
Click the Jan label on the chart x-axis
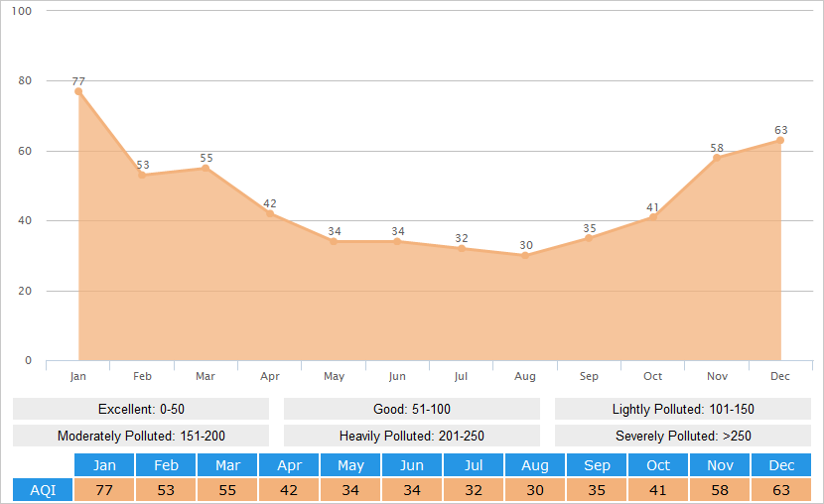click(x=77, y=376)
